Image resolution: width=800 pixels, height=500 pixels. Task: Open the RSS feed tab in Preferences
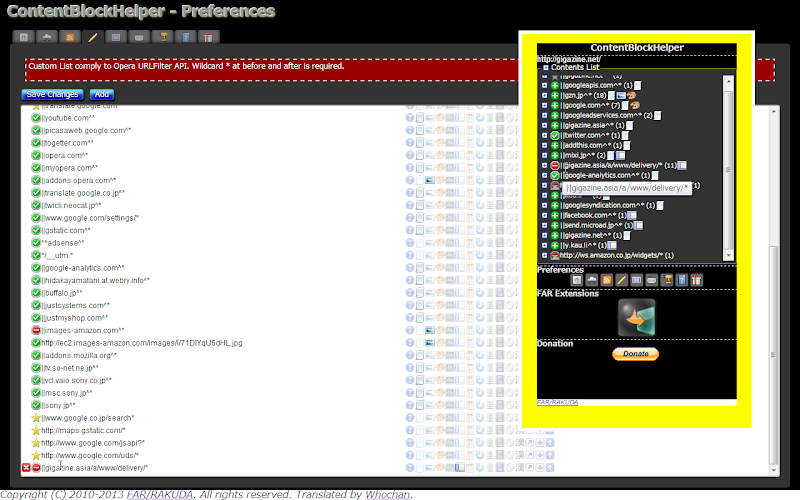coord(70,37)
